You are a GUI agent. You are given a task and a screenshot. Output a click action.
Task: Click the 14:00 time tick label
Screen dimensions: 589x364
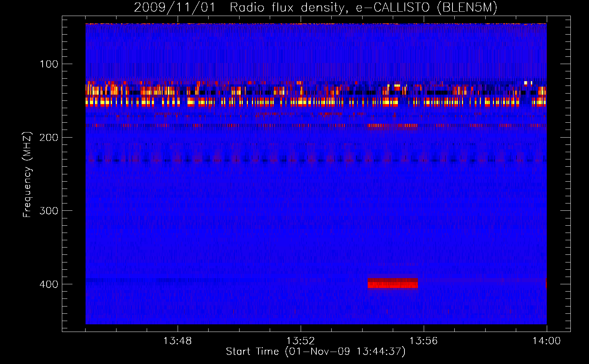(x=546, y=341)
